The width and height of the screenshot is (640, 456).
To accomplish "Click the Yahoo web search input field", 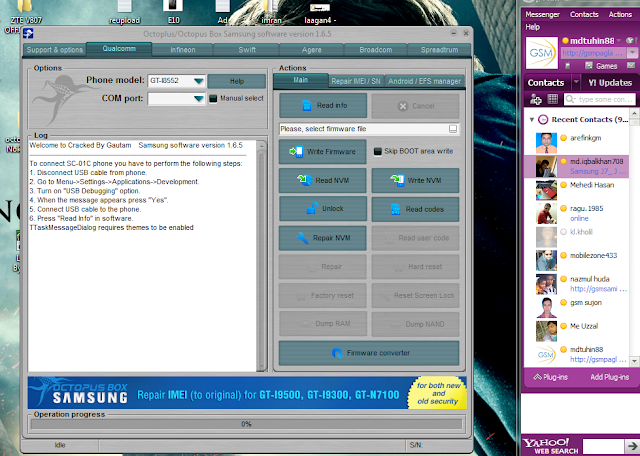I will pos(603,446).
